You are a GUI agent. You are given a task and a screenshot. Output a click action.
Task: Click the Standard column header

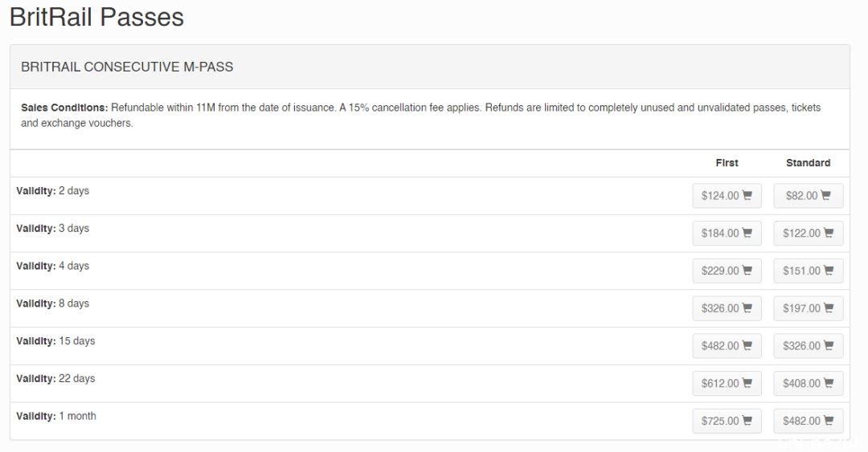[809, 163]
